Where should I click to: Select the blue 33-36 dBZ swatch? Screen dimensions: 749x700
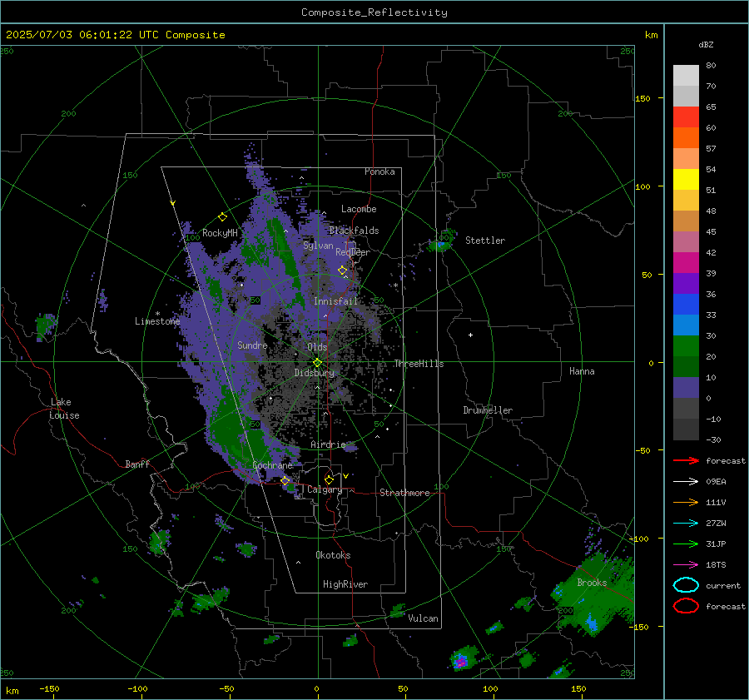click(x=686, y=304)
